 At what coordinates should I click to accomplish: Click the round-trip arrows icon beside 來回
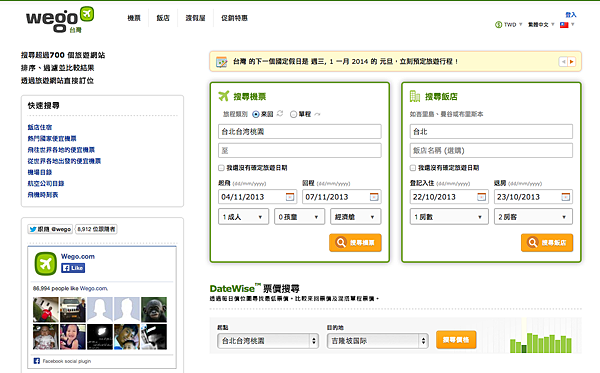[280, 114]
